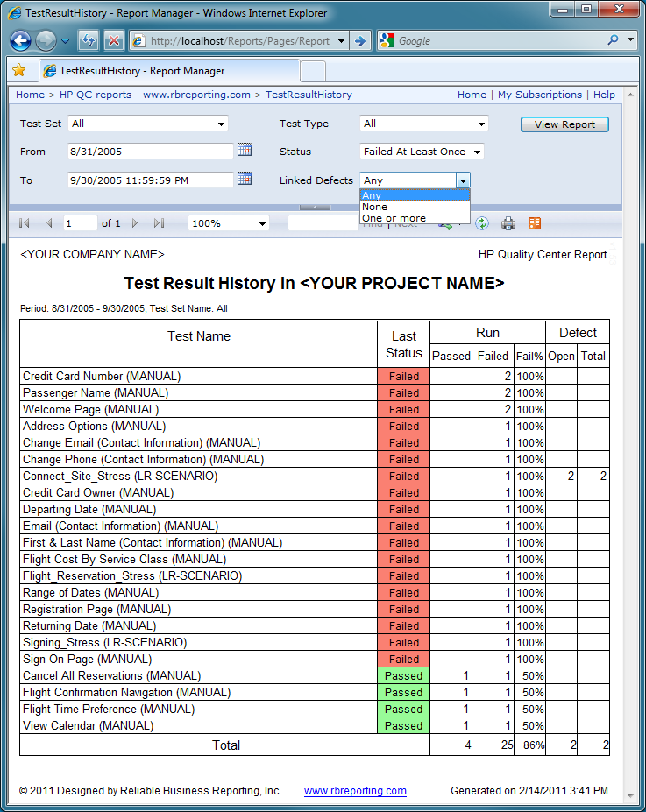This screenshot has width=646, height=812.
Task: Open the www.rbreporting.com footer link
Action: [x=355, y=791]
